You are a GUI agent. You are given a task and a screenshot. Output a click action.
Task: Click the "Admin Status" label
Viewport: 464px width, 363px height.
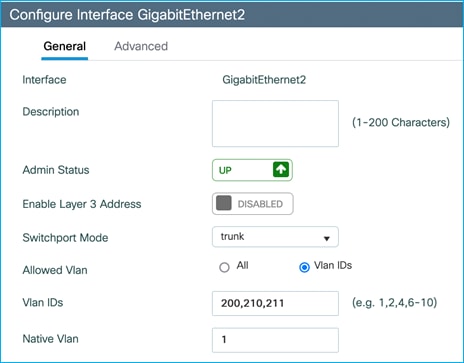pos(56,170)
